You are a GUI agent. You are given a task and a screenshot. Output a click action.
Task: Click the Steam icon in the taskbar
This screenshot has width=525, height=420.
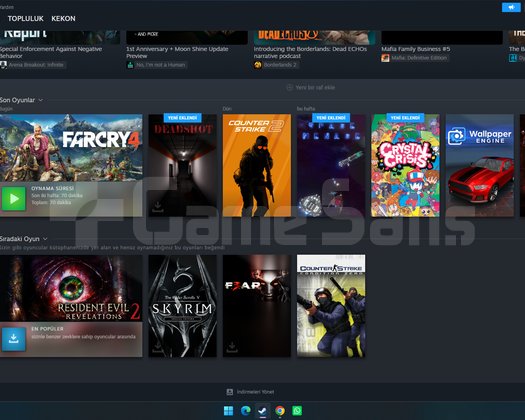click(x=263, y=410)
